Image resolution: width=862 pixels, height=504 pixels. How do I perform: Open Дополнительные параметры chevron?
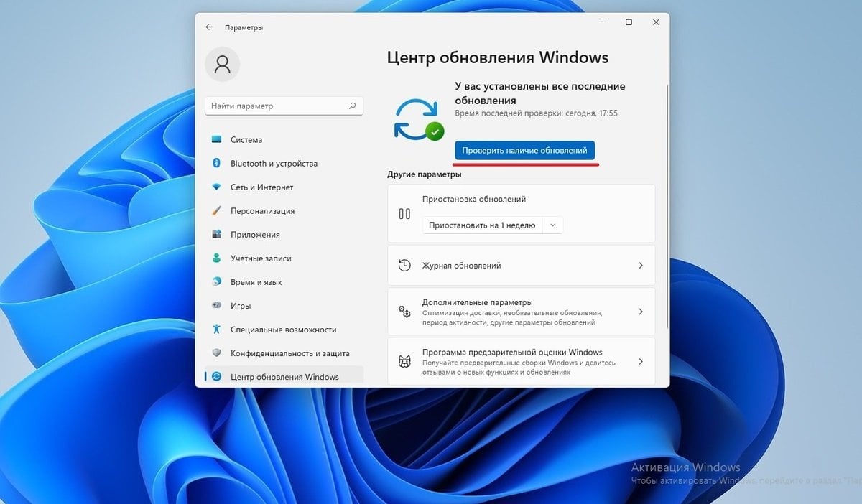click(641, 312)
